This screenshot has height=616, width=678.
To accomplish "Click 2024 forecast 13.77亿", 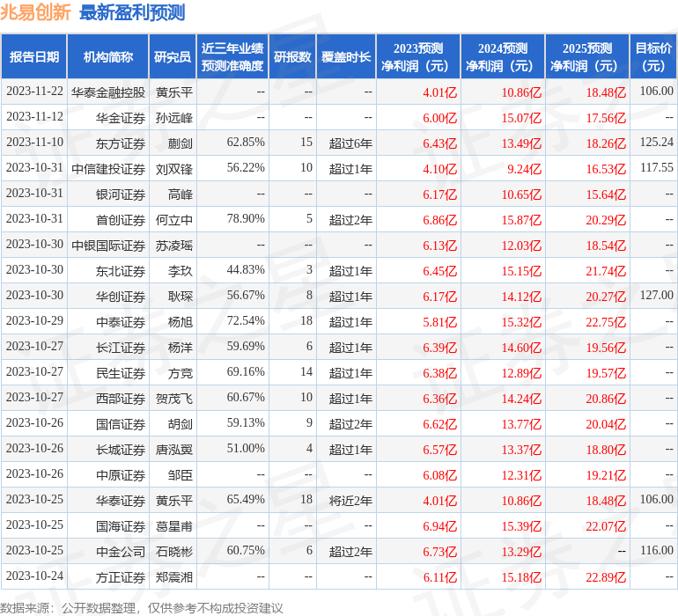I will pyautogui.click(x=521, y=424).
